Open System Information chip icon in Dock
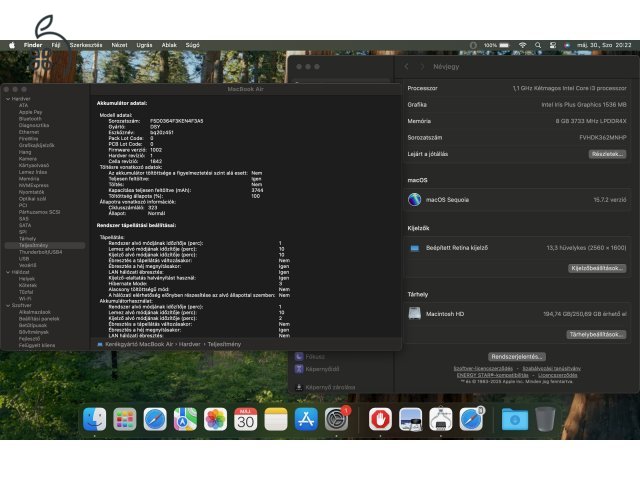 coord(440,419)
